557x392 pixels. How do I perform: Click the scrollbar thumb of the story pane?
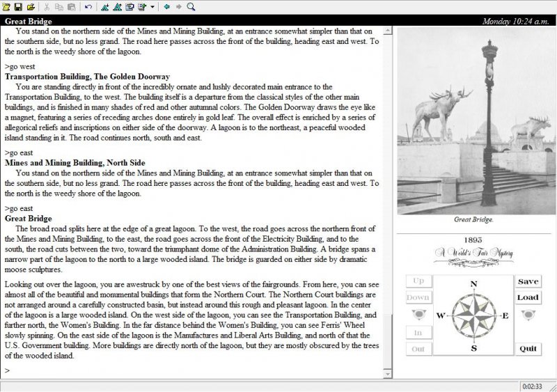pyautogui.click(x=388, y=342)
